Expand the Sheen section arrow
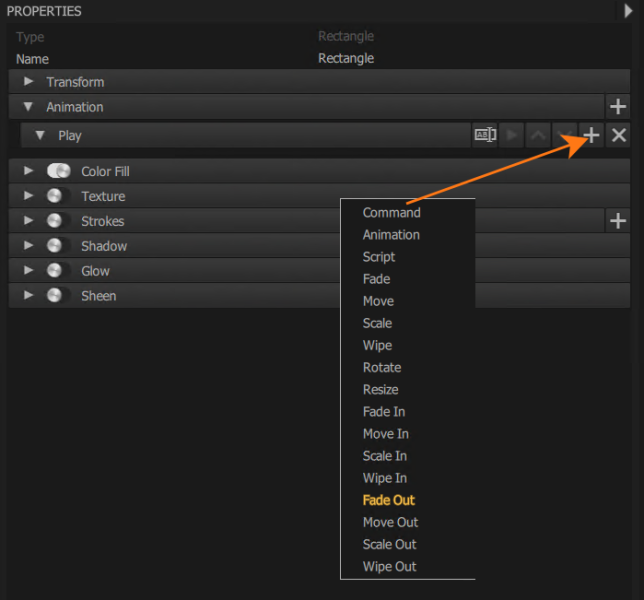Image resolution: width=644 pixels, height=600 pixels. pyautogui.click(x=28, y=295)
